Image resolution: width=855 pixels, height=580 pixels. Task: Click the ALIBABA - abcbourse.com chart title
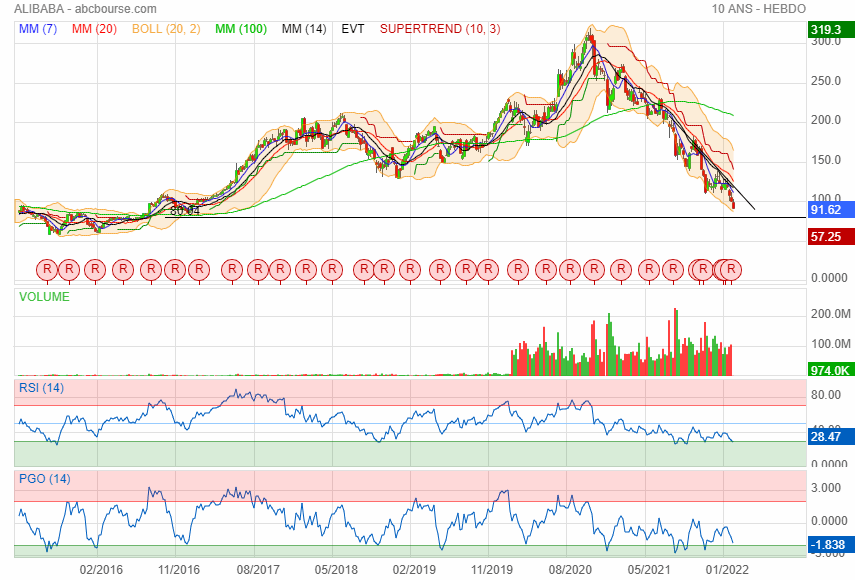coord(85,9)
